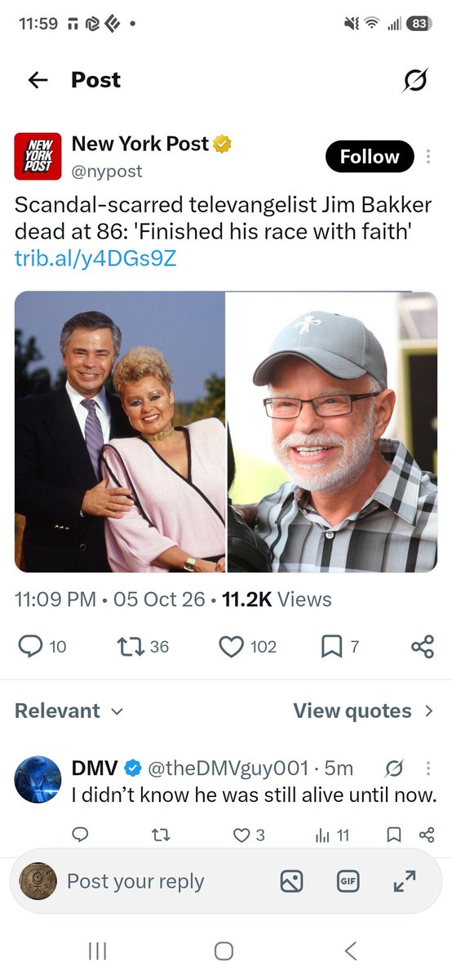This screenshot has height=980, width=452.
Task: Add a GIF to the reply
Action: 348,880
